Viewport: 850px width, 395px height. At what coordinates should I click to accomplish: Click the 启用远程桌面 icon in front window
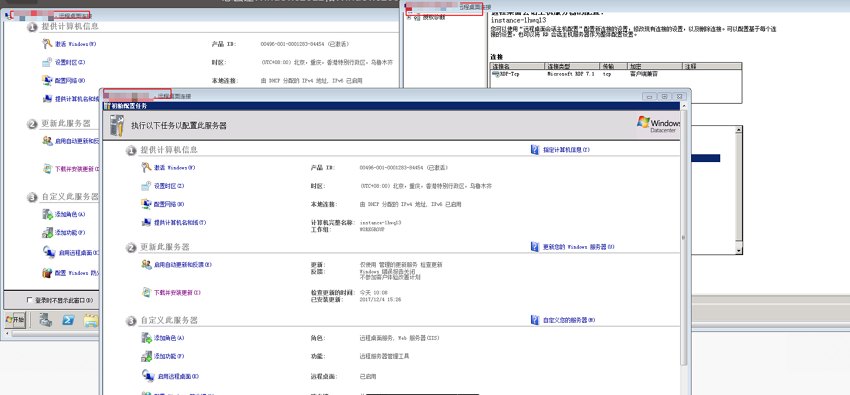(x=147, y=375)
